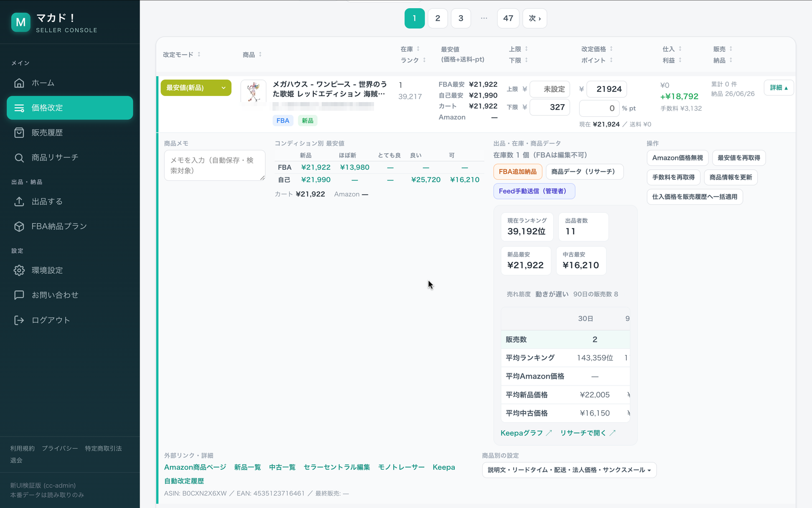Click 商品データ(リサーチ) button

584,172
